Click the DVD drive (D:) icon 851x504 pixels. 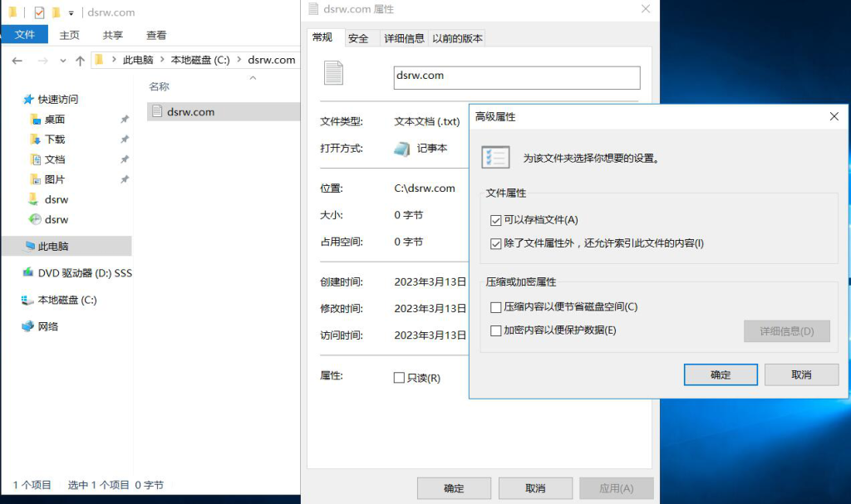(27, 272)
